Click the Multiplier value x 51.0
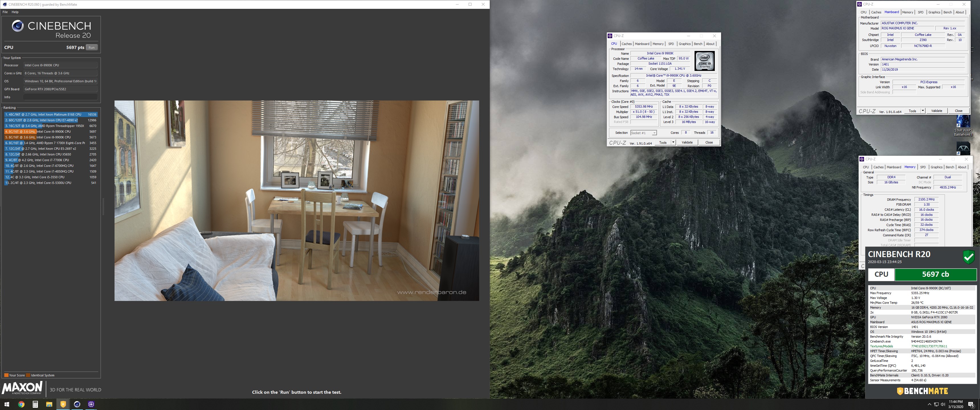 644,112
